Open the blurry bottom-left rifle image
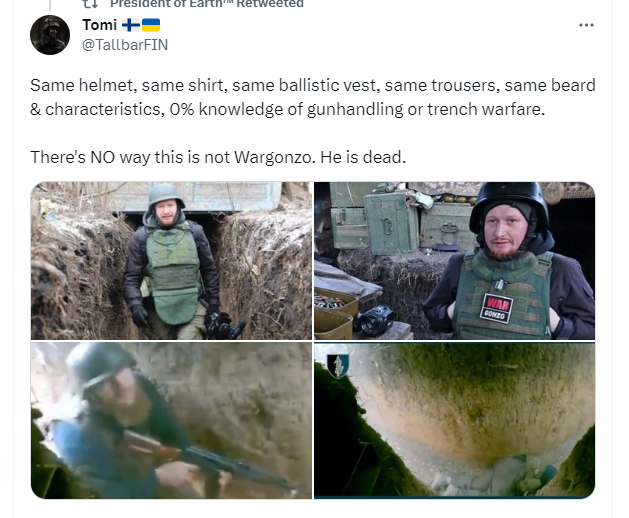 pos(171,420)
